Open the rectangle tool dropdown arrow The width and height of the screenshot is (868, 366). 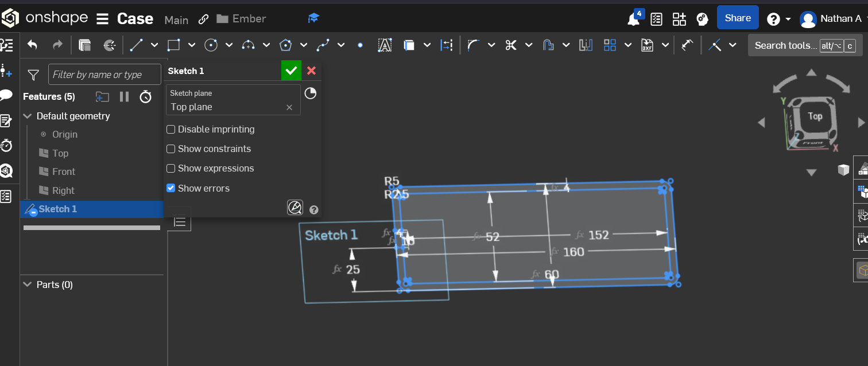(x=192, y=45)
